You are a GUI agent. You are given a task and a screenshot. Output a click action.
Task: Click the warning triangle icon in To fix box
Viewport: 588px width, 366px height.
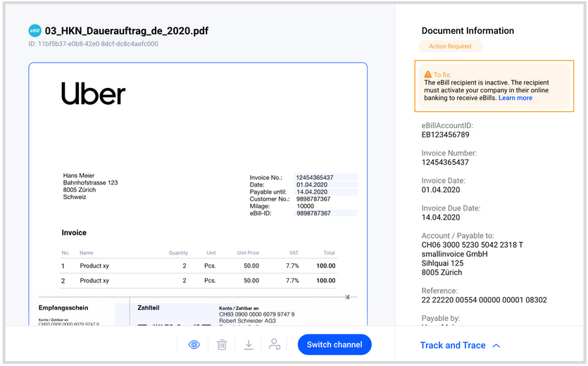click(x=428, y=74)
